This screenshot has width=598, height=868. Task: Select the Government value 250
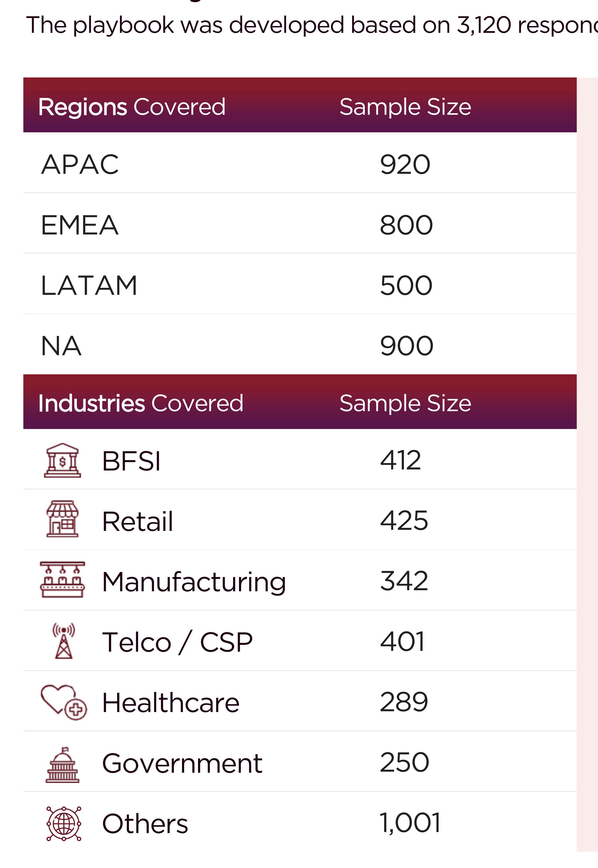click(x=404, y=762)
